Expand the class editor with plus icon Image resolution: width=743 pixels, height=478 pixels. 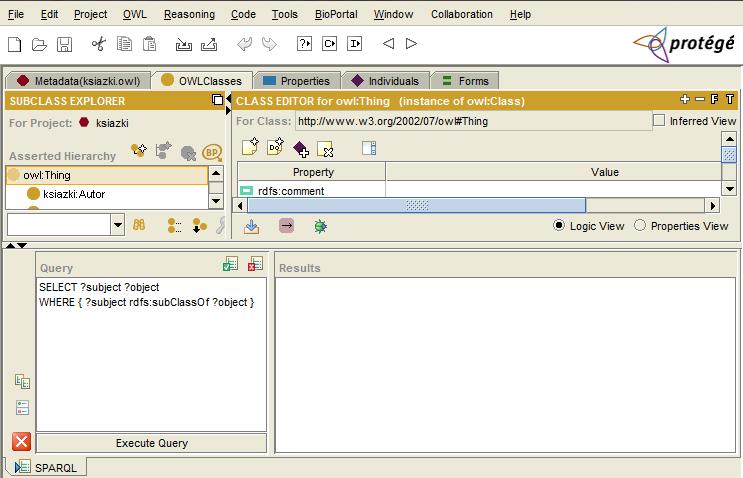tap(685, 99)
